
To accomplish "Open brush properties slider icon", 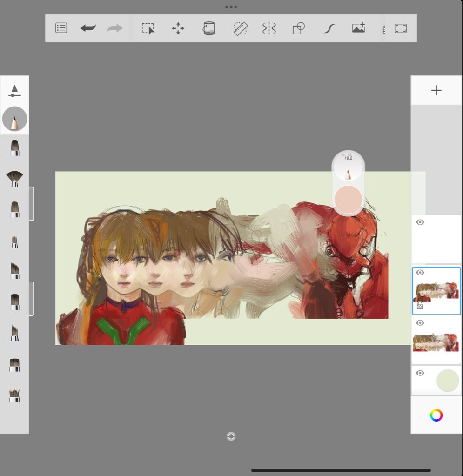I will coord(14,91).
